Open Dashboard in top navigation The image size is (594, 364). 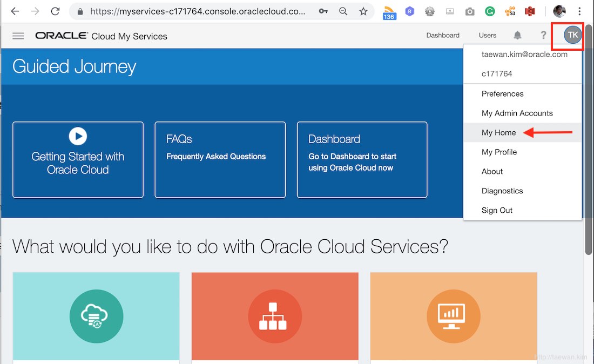tap(443, 35)
